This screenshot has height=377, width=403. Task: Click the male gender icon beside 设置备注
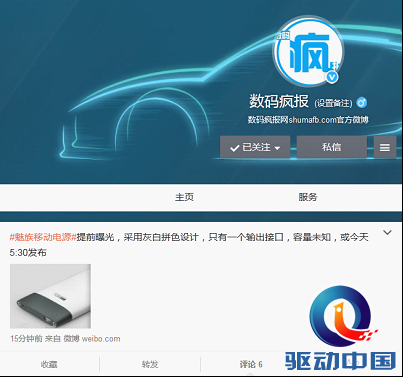362,103
